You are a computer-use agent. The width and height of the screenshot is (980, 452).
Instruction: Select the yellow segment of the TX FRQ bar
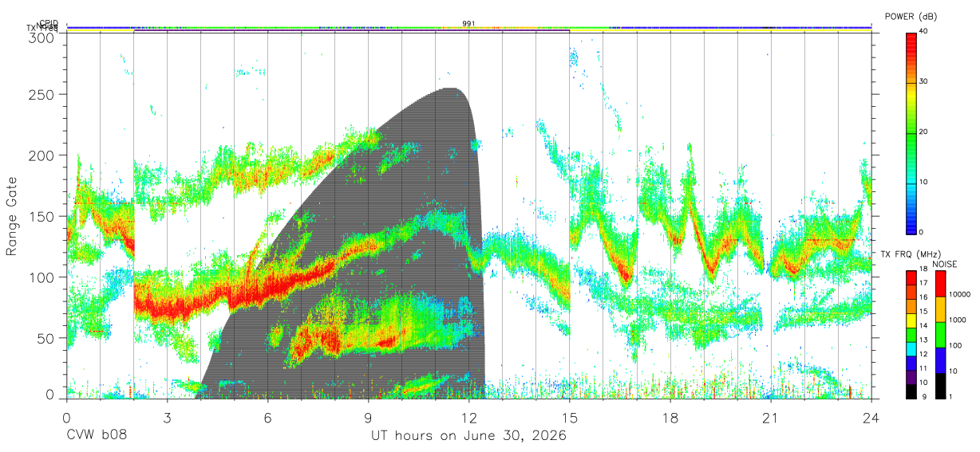(911, 321)
